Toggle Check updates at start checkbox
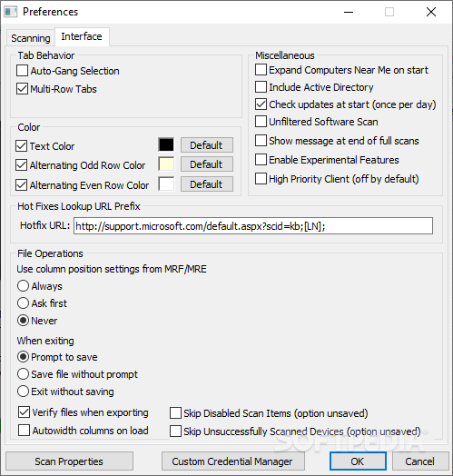 point(261,104)
